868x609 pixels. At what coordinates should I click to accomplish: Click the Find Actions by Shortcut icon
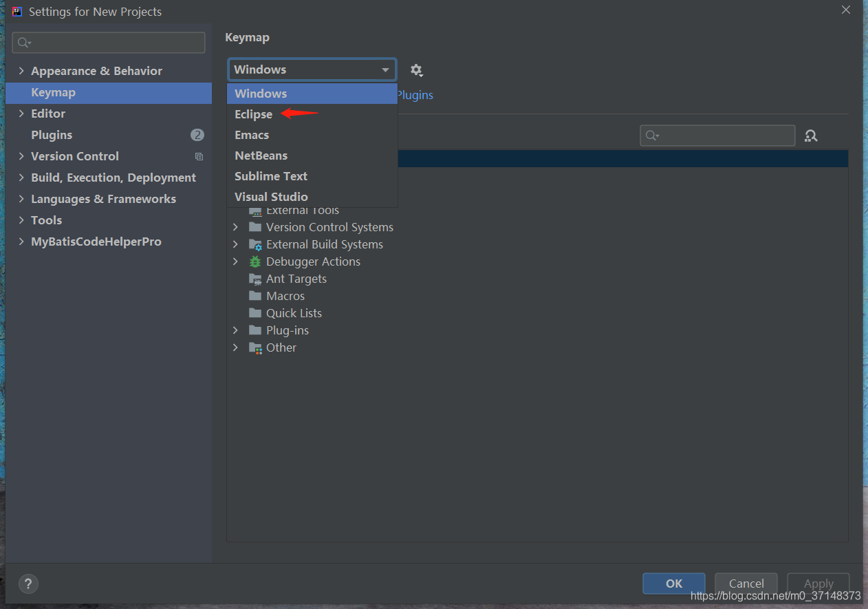tap(811, 136)
